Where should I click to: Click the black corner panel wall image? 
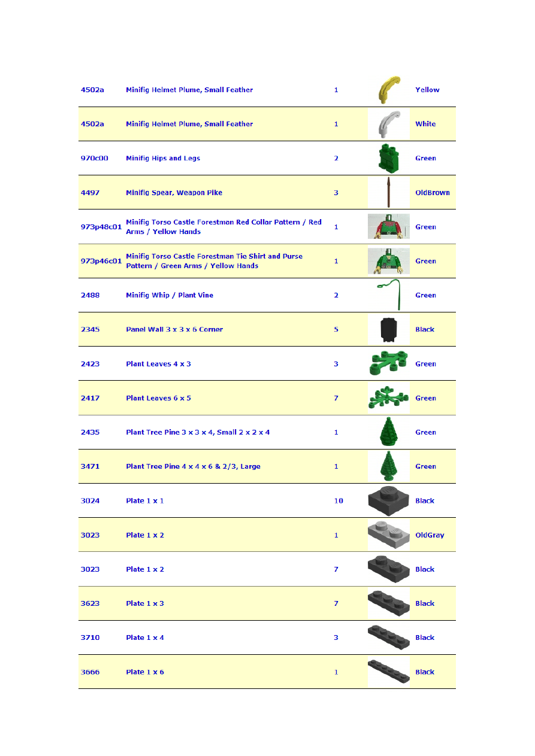(x=388, y=329)
